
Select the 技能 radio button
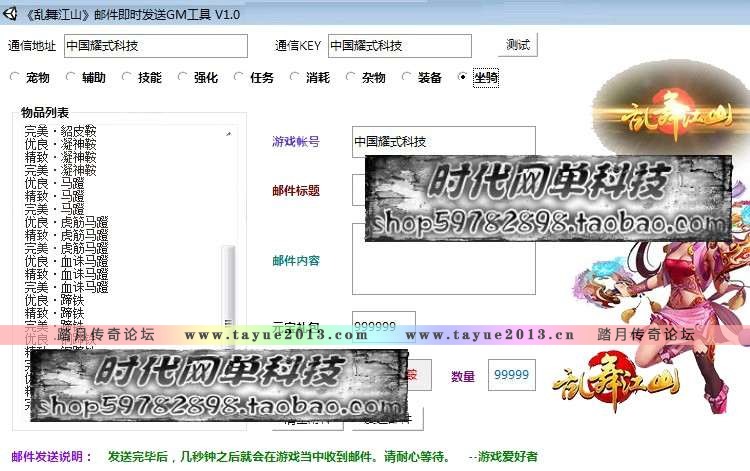pos(127,77)
